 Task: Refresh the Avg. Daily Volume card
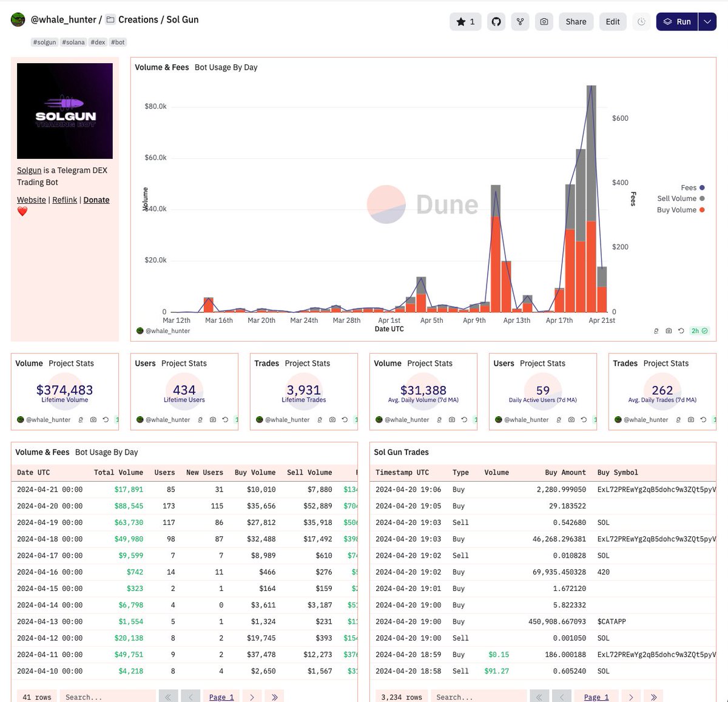coord(464,419)
